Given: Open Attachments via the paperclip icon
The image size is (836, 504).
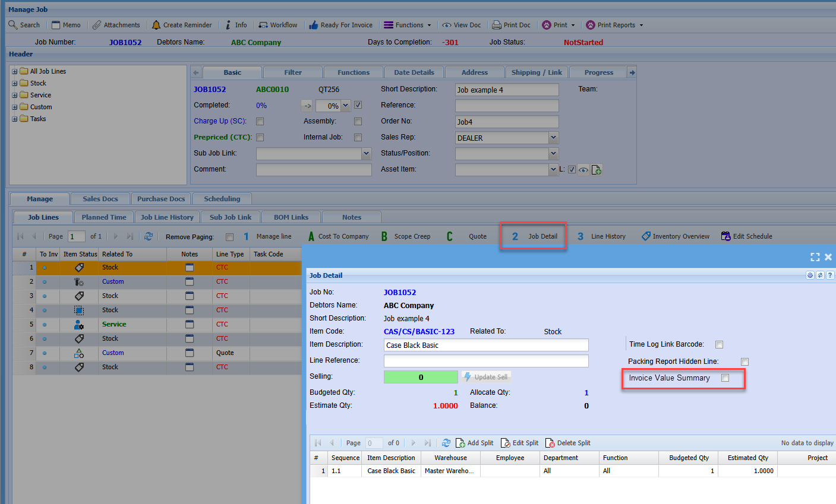Looking at the screenshot, I should (97, 25).
